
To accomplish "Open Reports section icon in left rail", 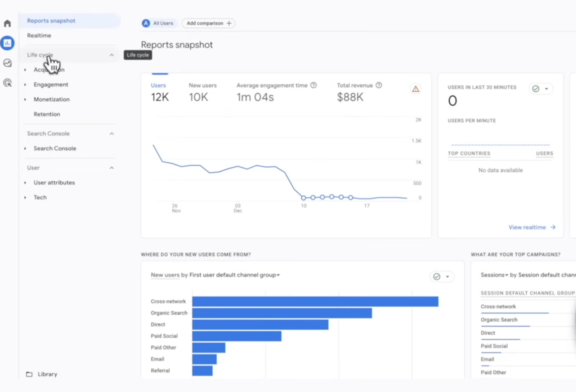I will [x=7, y=43].
